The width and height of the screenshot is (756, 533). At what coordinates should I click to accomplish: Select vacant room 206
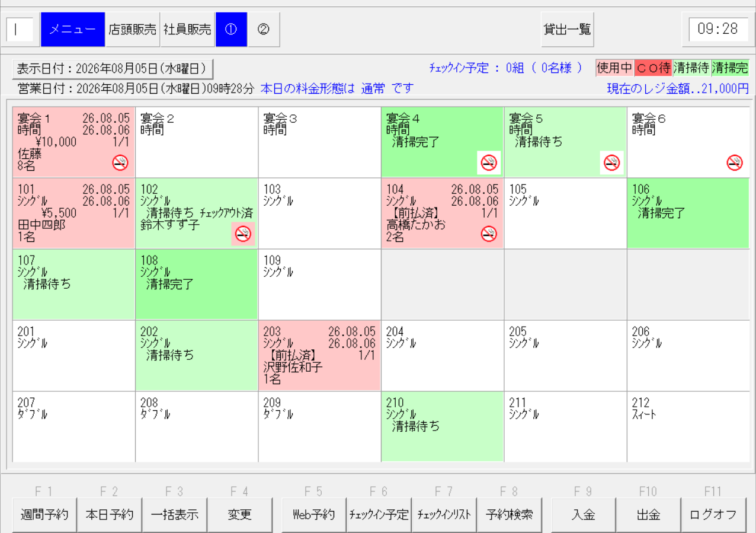688,356
